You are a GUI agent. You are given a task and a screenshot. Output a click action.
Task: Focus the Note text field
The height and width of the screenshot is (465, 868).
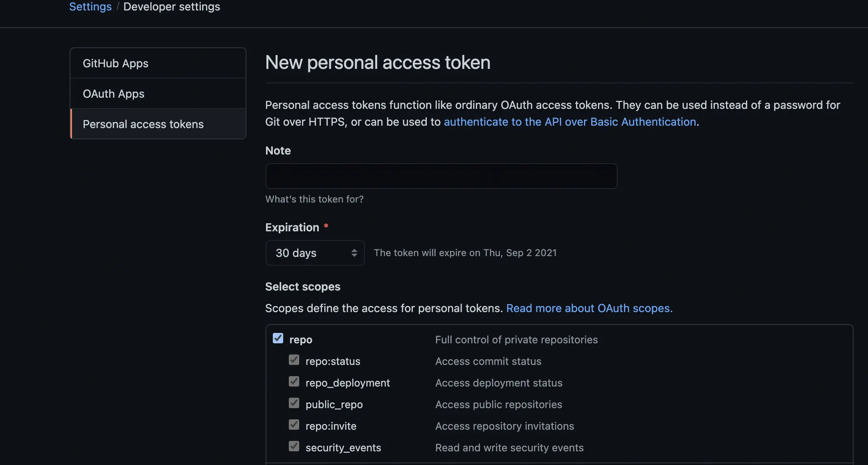[x=441, y=176]
